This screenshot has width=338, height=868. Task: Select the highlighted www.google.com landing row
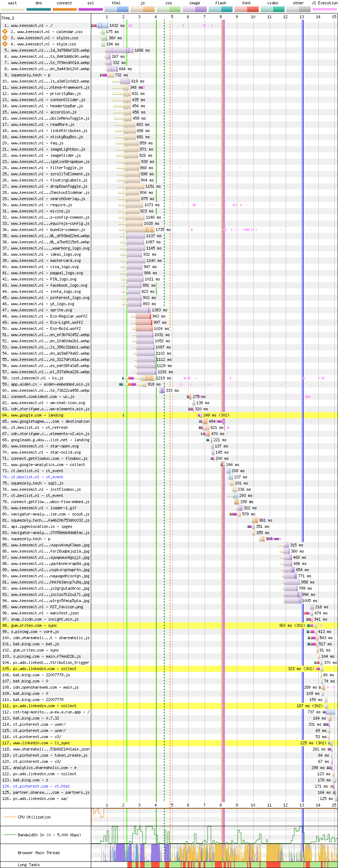pos(37,415)
